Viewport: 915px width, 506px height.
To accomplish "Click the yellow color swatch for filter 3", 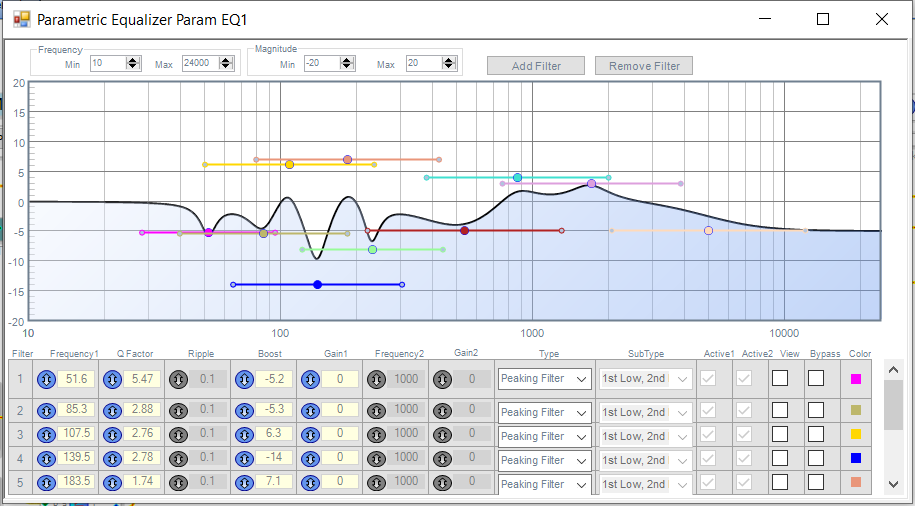I will tap(856, 434).
